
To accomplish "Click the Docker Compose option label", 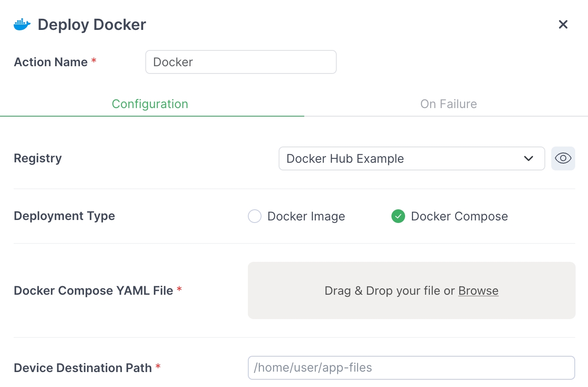I will [x=459, y=216].
